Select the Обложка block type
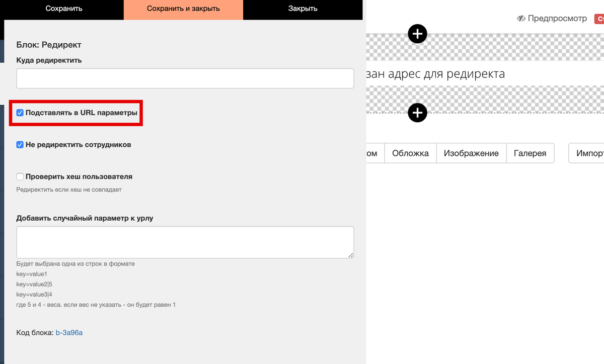The image size is (604, 364). point(410,153)
